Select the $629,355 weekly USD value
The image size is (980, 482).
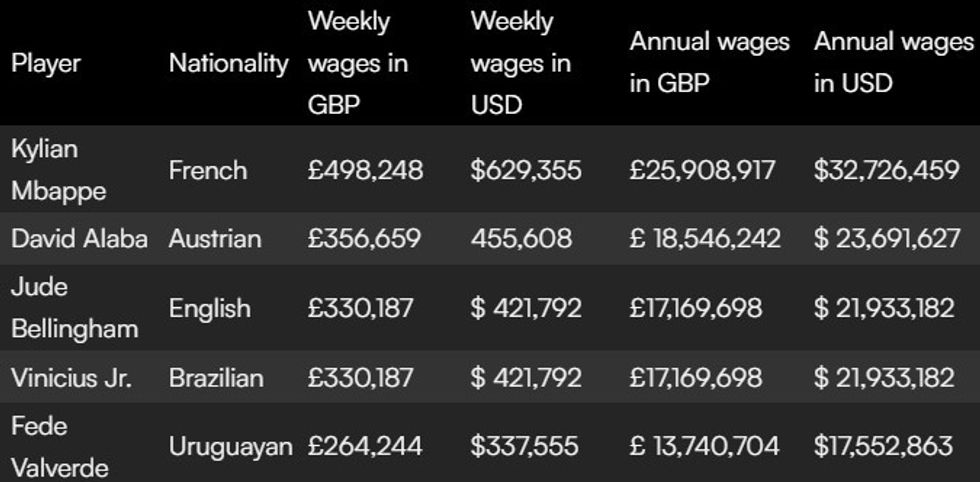pyautogui.click(x=525, y=170)
